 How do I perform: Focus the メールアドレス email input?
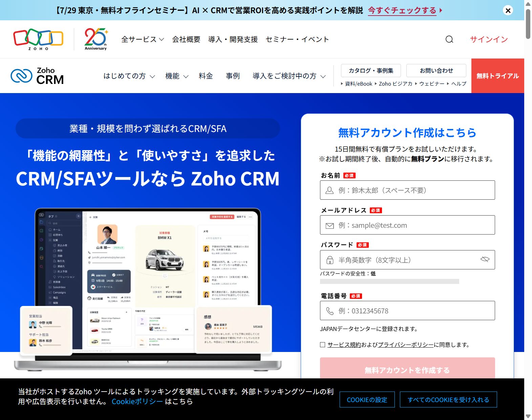(407, 225)
